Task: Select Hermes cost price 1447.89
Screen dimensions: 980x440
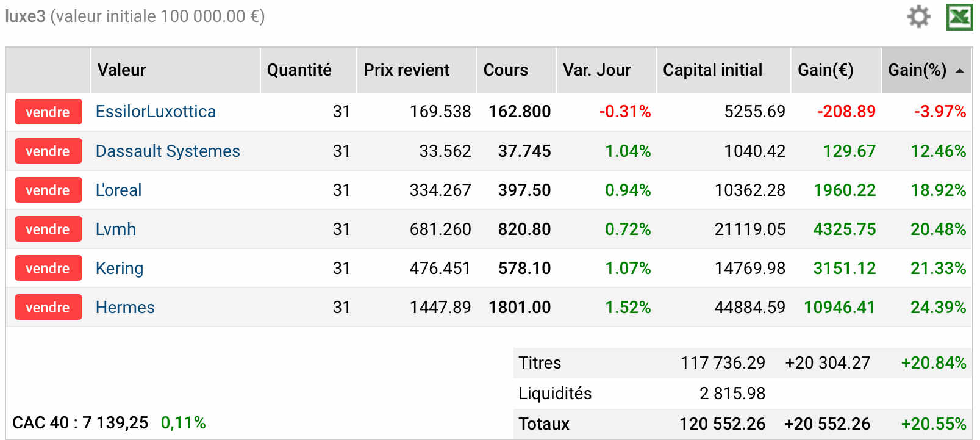Action: point(440,307)
